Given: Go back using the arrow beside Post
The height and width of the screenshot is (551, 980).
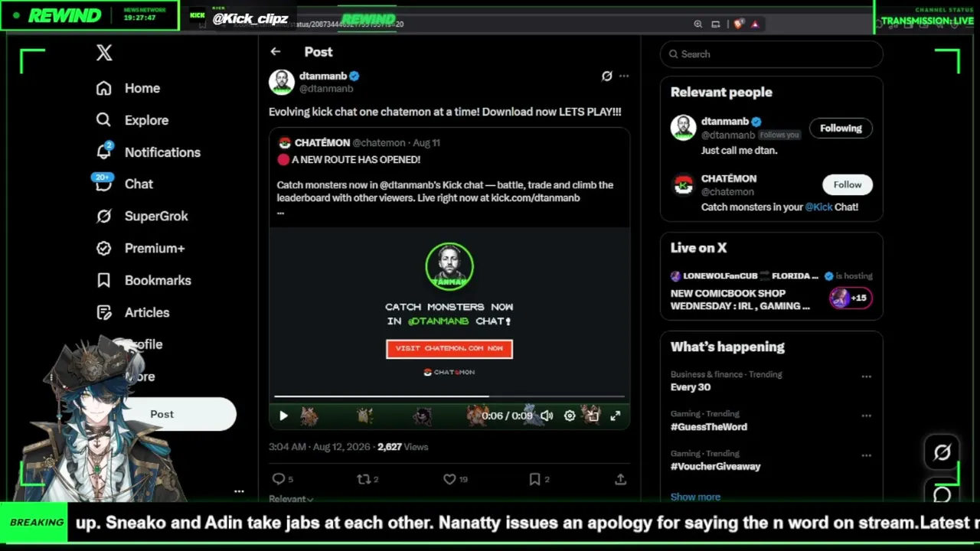Looking at the screenshot, I should point(276,52).
